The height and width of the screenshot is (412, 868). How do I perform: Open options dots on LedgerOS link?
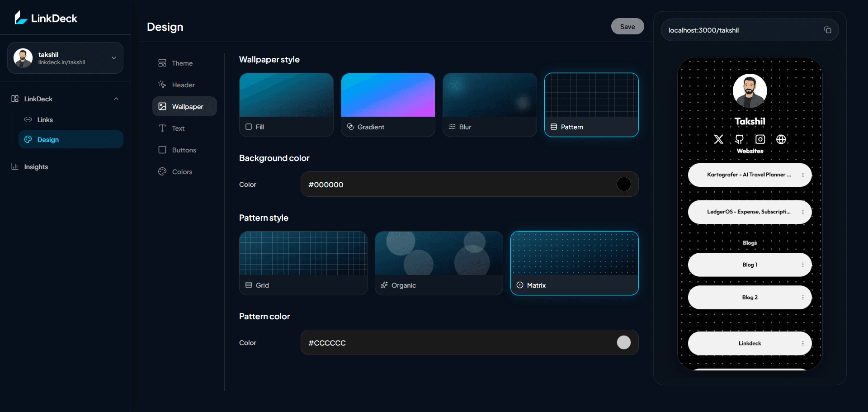point(803,212)
